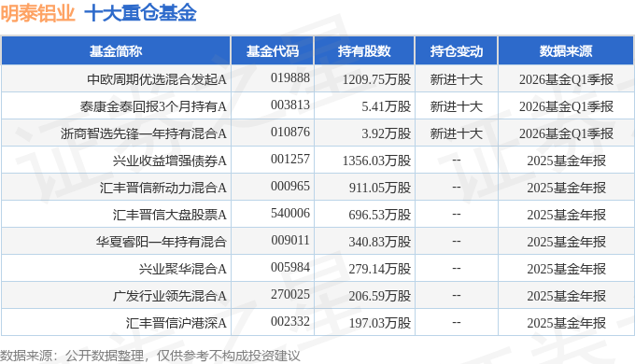The width and height of the screenshot is (635, 364).
Task: Click fund name 中欧周期优选混合发起A
Action: [157, 79]
